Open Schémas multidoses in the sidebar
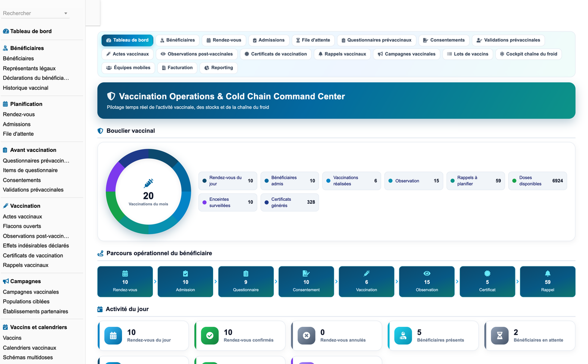The image size is (588, 364). tap(28, 357)
